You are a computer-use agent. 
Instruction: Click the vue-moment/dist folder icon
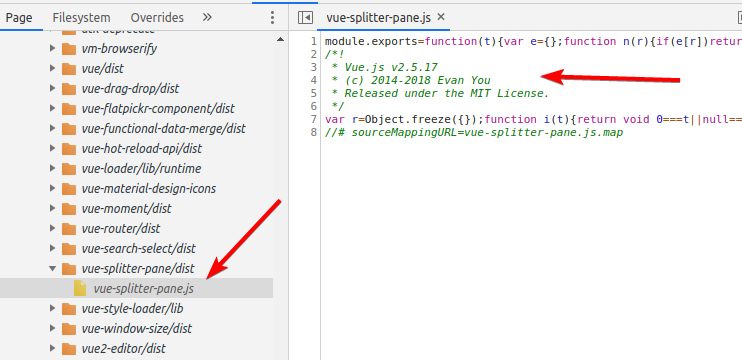click(69, 209)
